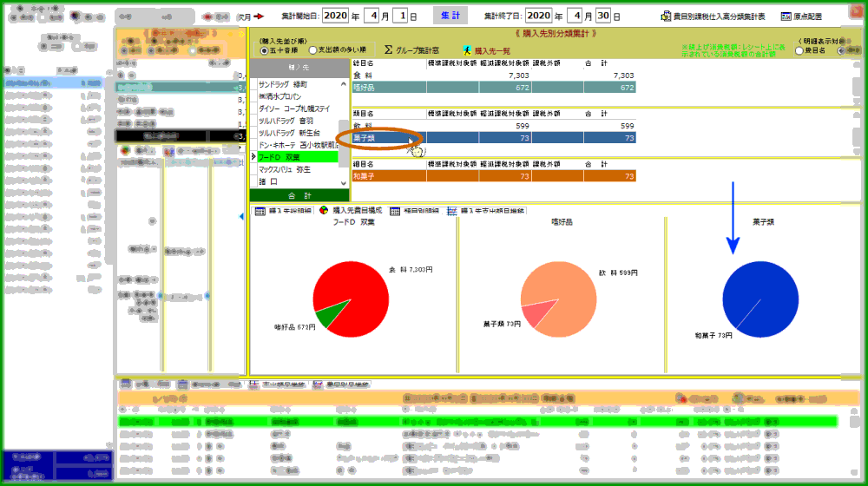Select the blue 菓子類 row

coord(494,138)
